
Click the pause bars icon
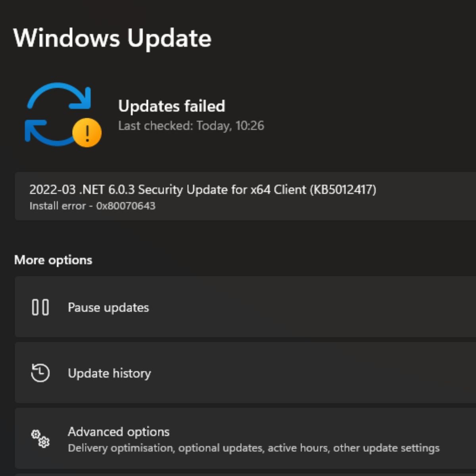click(40, 307)
